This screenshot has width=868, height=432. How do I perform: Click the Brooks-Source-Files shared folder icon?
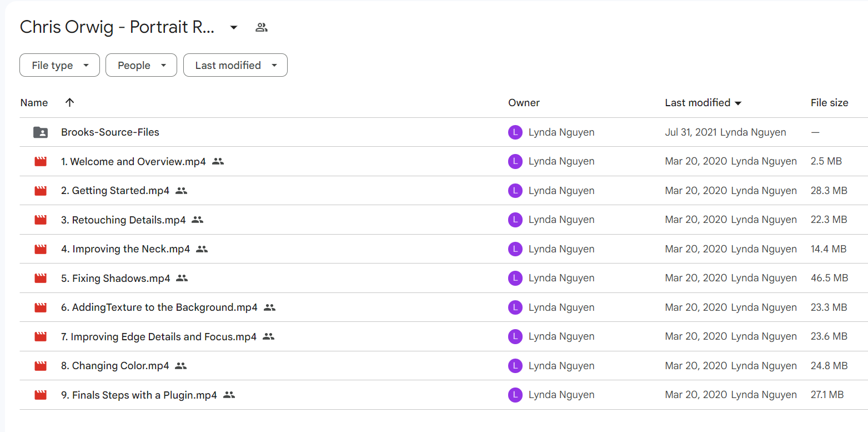pos(41,132)
